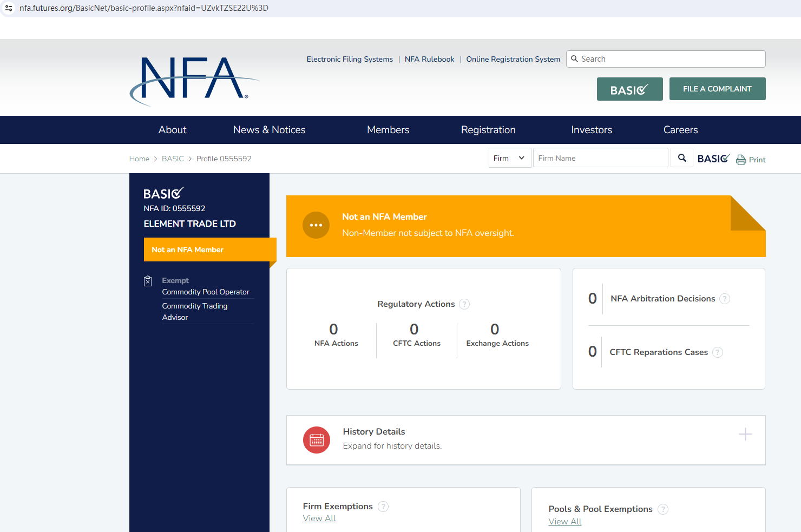Open the Firm search type dropdown

coord(509,158)
